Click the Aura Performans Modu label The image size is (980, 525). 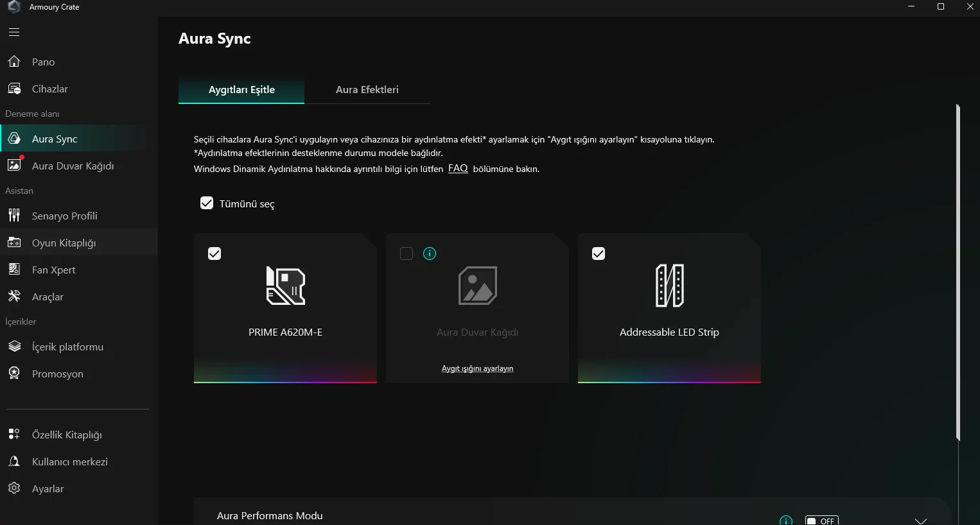pyautogui.click(x=270, y=516)
